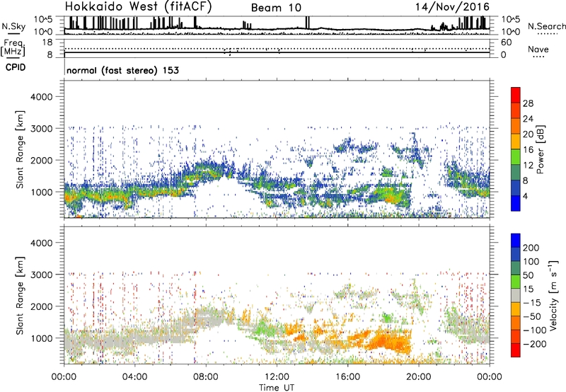Click the light green 15-50 velocity swatch
The image size is (566, 392).
point(516,282)
